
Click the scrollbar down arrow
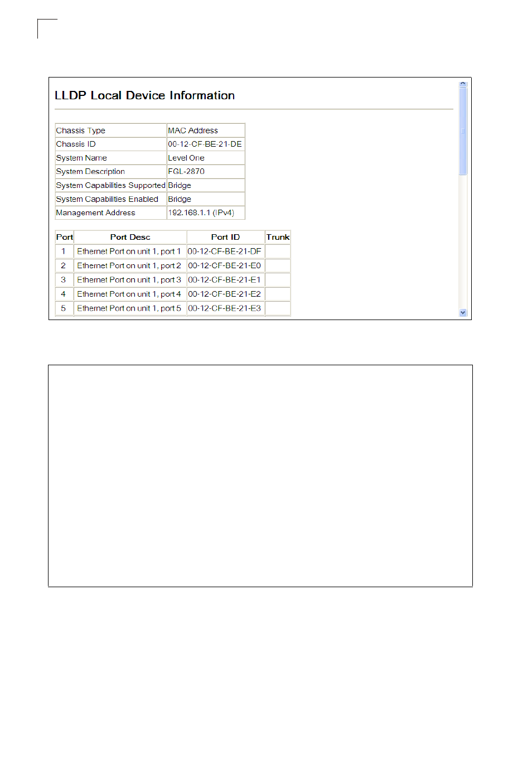click(x=462, y=313)
